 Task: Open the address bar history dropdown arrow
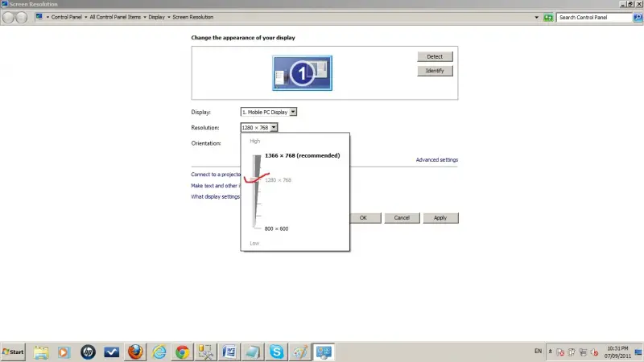pyautogui.click(x=536, y=17)
